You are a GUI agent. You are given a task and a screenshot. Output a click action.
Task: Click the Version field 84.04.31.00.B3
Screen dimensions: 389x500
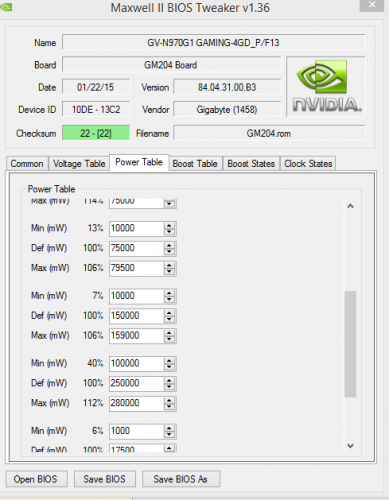(x=227, y=87)
